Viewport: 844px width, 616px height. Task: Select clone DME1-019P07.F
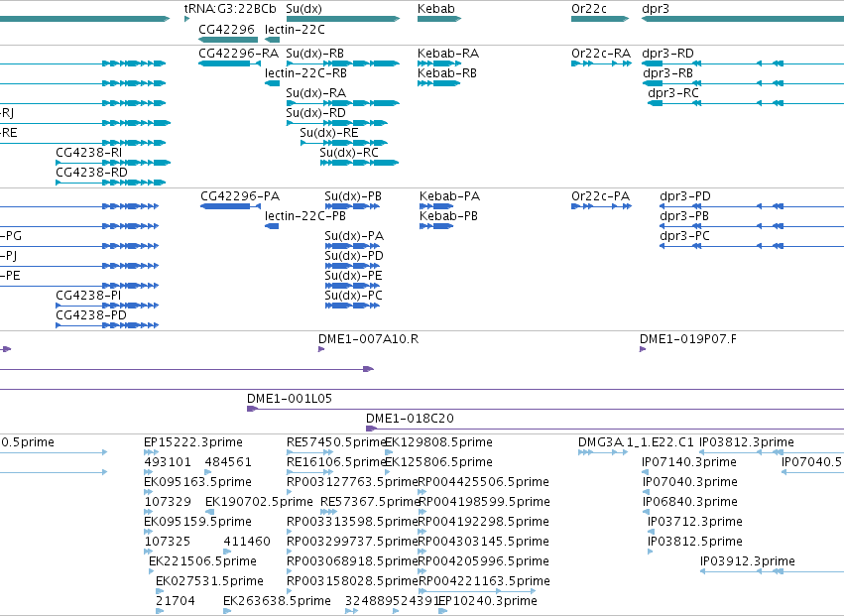tap(688, 340)
